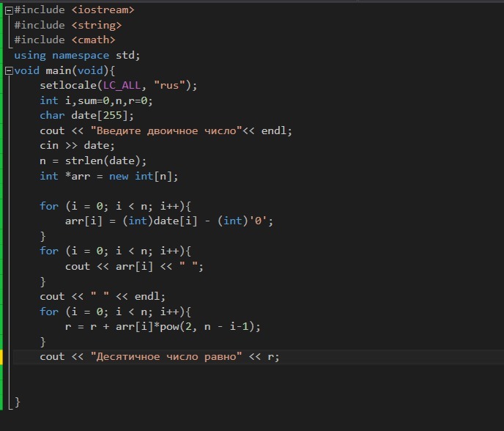
Task: Click the 'int i,sum=0,n,r=0;' declaration
Action: click(x=96, y=100)
